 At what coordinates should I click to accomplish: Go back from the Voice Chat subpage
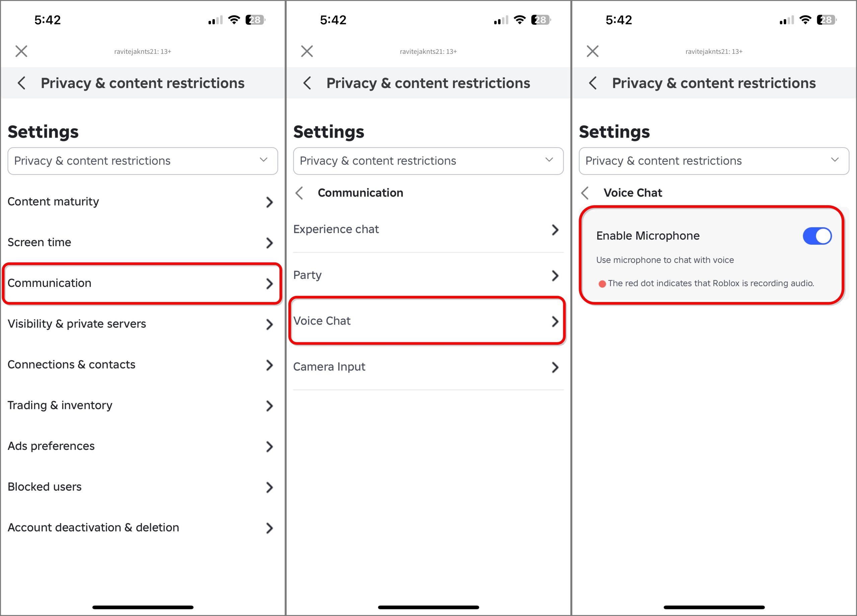585,193
